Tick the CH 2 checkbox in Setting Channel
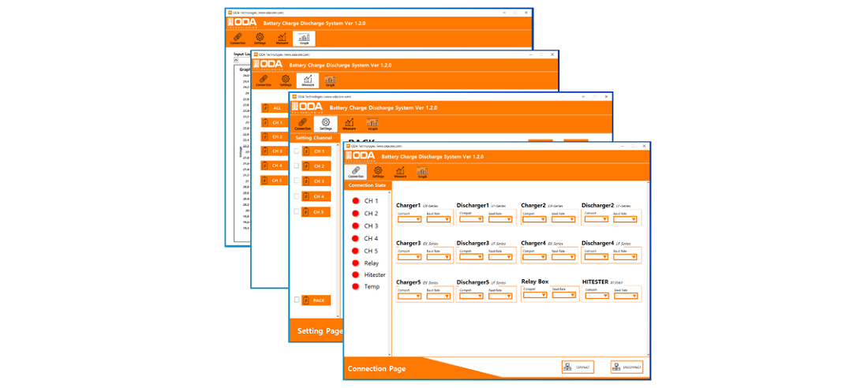 pos(296,166)
